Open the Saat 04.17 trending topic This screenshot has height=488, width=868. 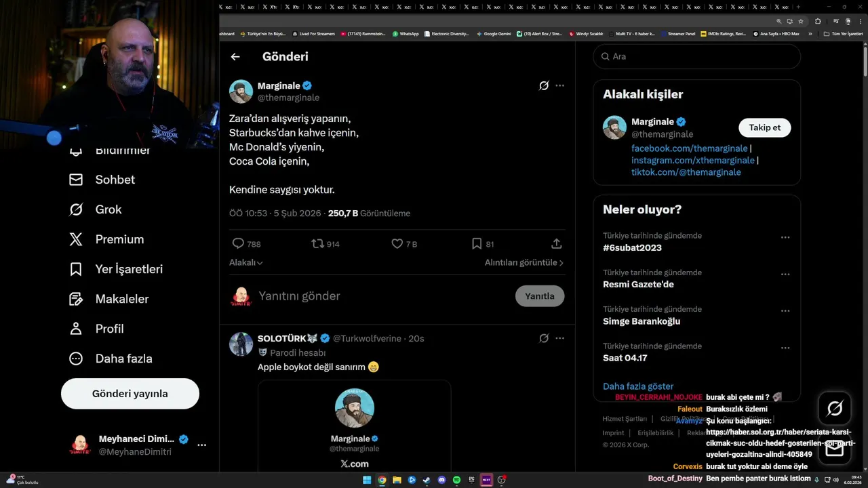tap(625, 358)
